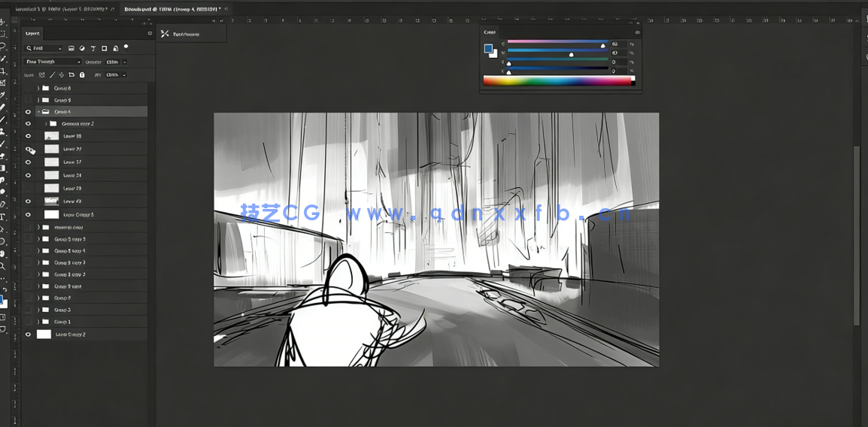Show the hidden Group 6 layer
The width and height of the screenshot is (868, 427).
coord(28,88)
